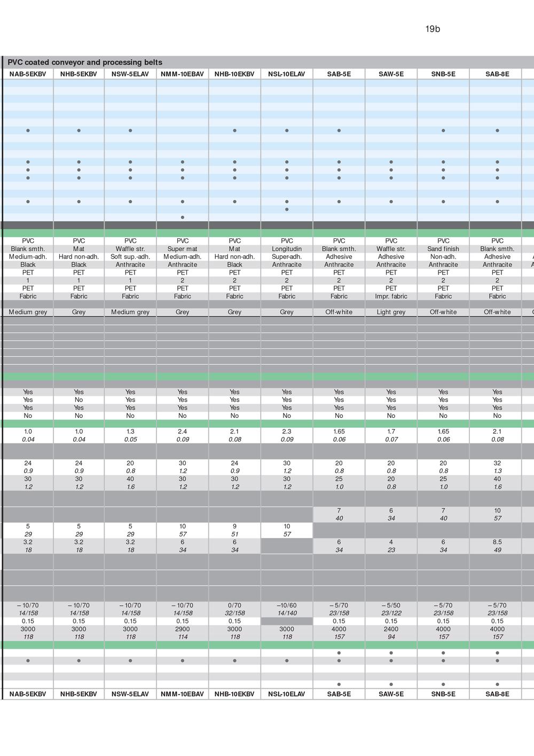Click the SNB-5E bottom column footer

click(443, 694)
